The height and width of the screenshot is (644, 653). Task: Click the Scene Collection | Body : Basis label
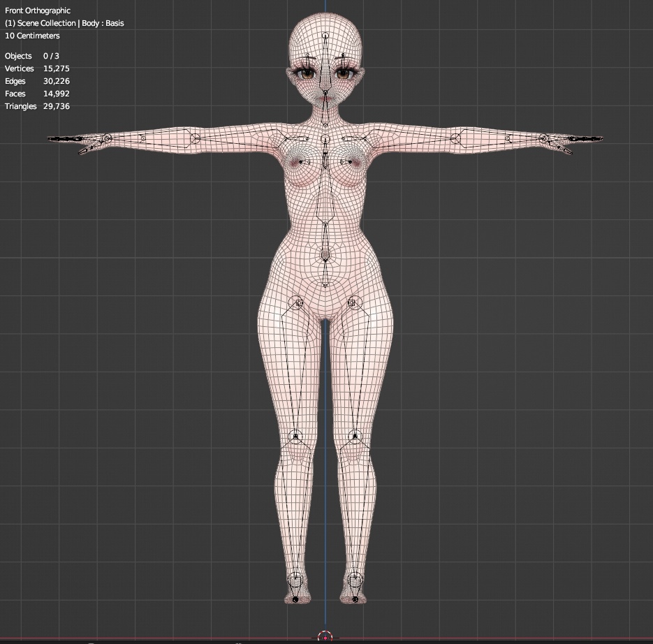(x=64, y=23)
